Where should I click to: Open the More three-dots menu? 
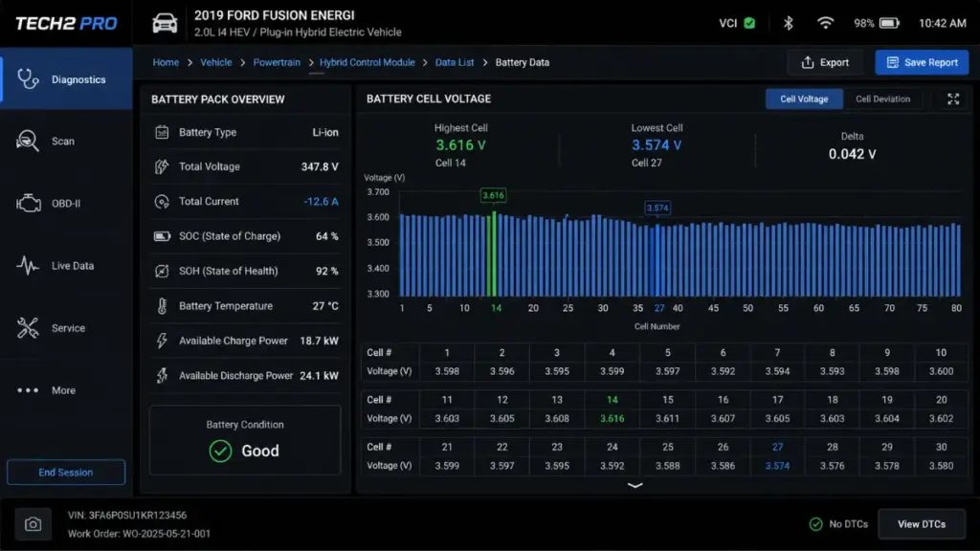(28, 390)
